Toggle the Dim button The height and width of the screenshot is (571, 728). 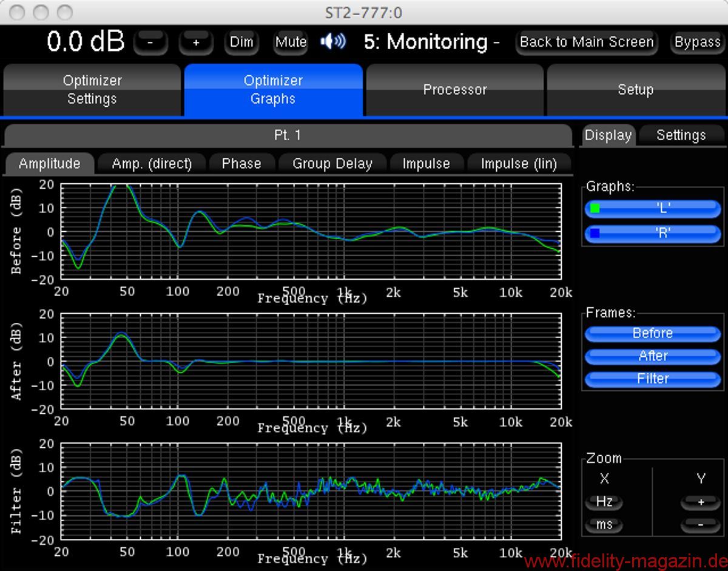click(241, 42)
